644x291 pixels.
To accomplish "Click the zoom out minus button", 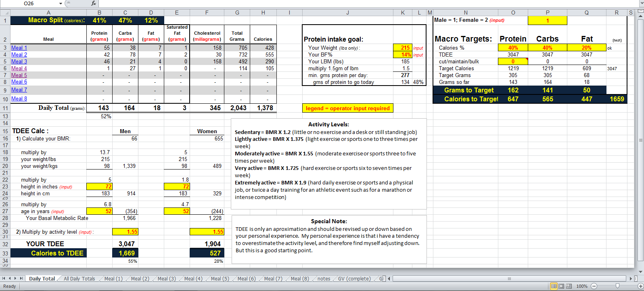I will 594,286.
